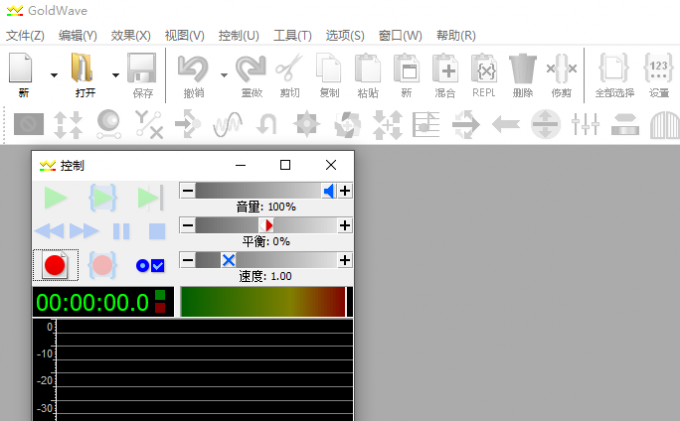The image size is (680, 421).
Task: Click the reverse U-turn arrow effect
Action: (x=266, y=124)
